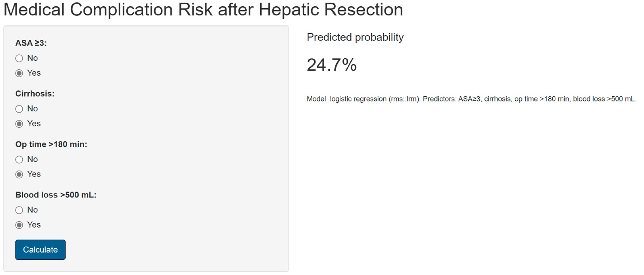The width and height of the screenshot is (644, 275).
Task: Click the Medical Complication Risk page title
Action: pos(203,10)
